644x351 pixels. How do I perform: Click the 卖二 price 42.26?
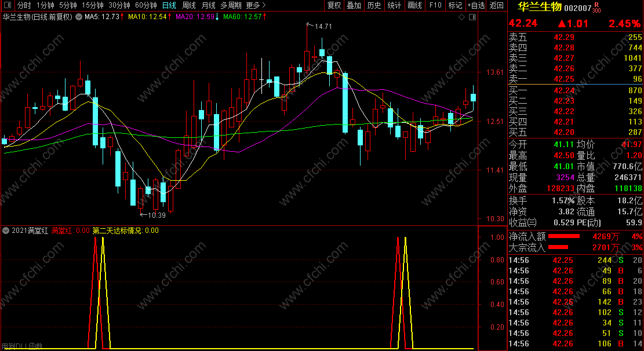[564, 68]
